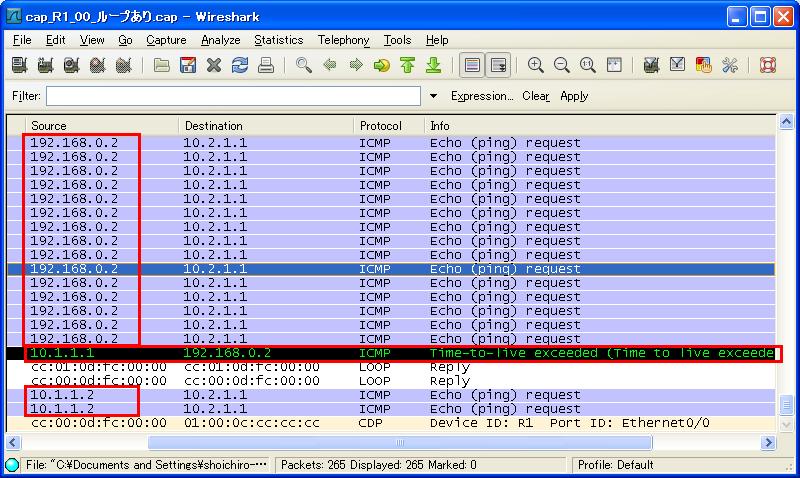Image resolution: width=800 pixels, height=478 pixels.
Task: Open the Capture menu
Action: coord(166,40)
